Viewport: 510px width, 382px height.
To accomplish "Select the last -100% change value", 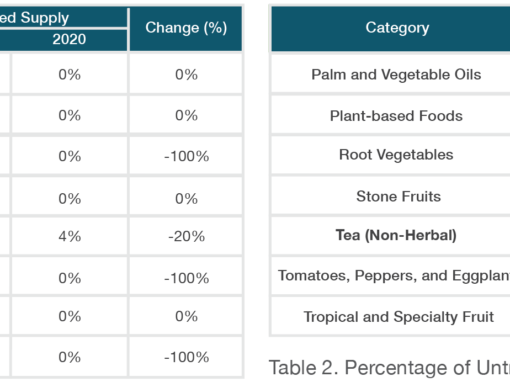I will point(186,357).
